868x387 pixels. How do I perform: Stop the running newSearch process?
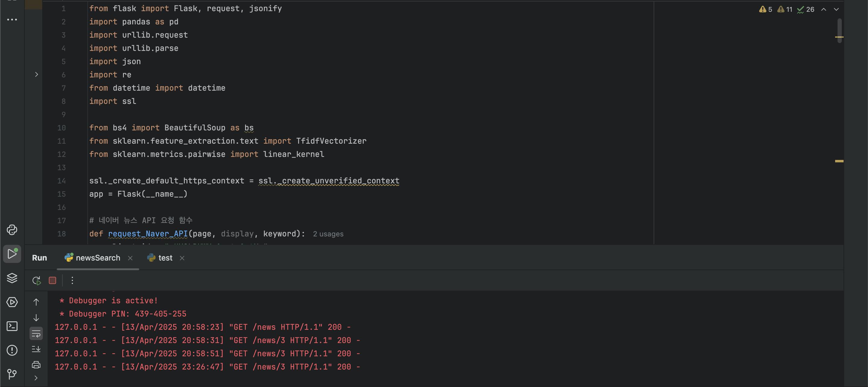tap(52, 280)
